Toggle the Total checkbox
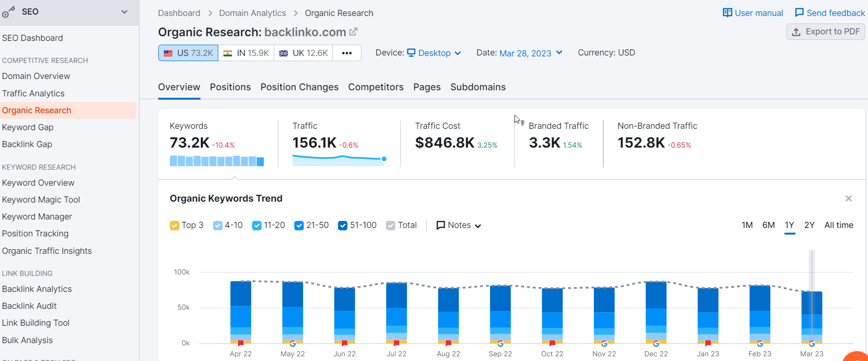Viewport: 868px width, 361px height. [x=391, y=226]
